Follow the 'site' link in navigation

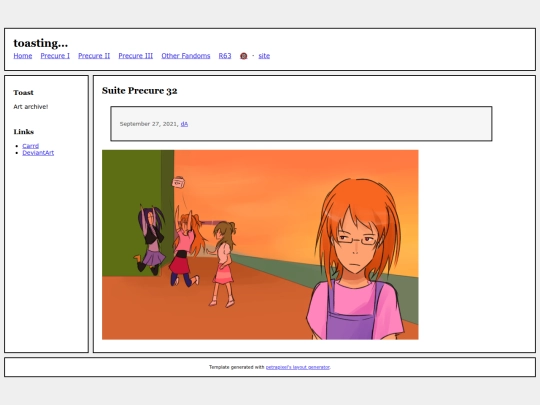(264, 56)
